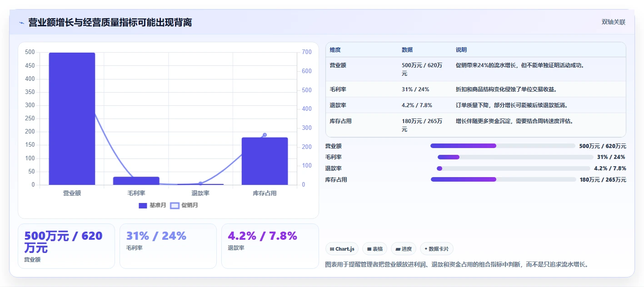Click the 500 tick on the left axis
This screenshot has height=287, width=644.
pyautogui.click(x=30, y=52)
